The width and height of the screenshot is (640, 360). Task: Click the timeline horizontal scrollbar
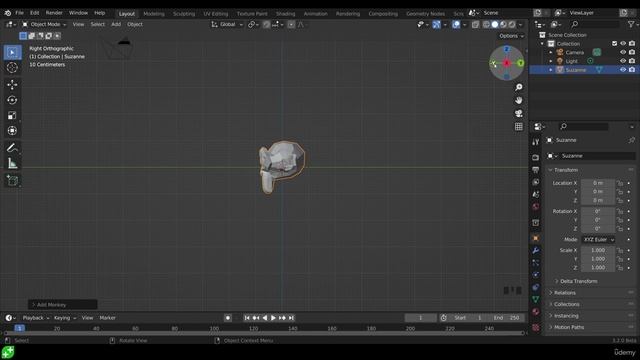click(x=264, y=333)
